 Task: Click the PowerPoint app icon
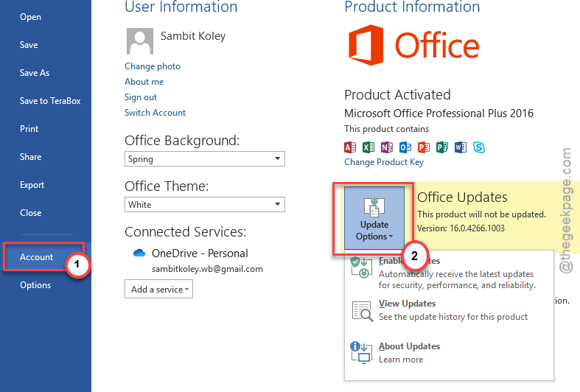(424, 147)
